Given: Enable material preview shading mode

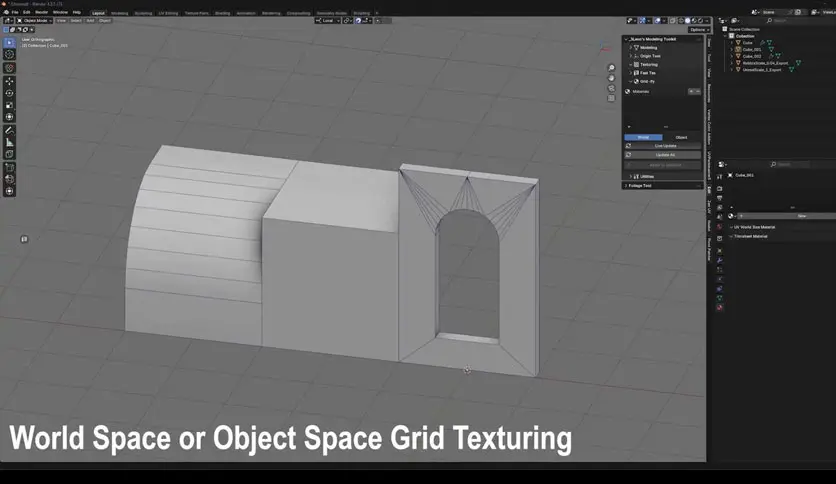Looking at the screenshot, I should tap(694, 21).
